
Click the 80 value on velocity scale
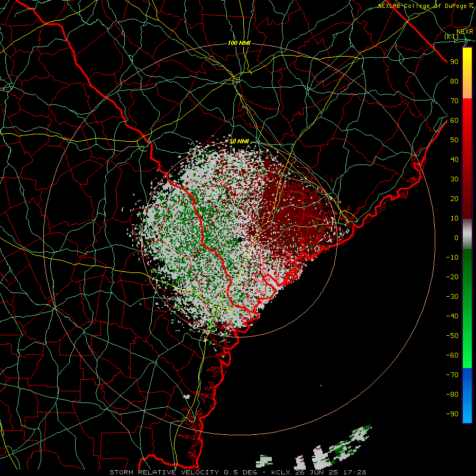pos(454,81)
